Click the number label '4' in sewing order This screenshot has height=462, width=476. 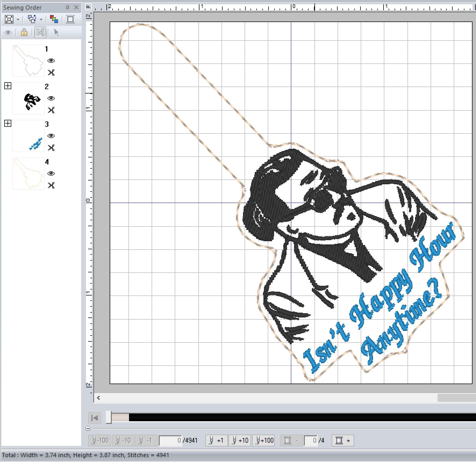(x=47, y=162)
